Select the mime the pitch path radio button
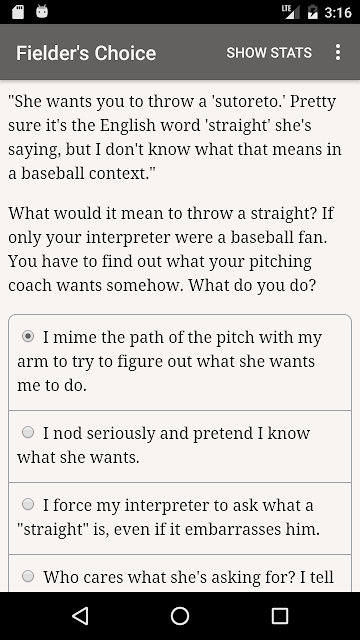This screenshot has height=640, width=360. [x=28, y=337]
